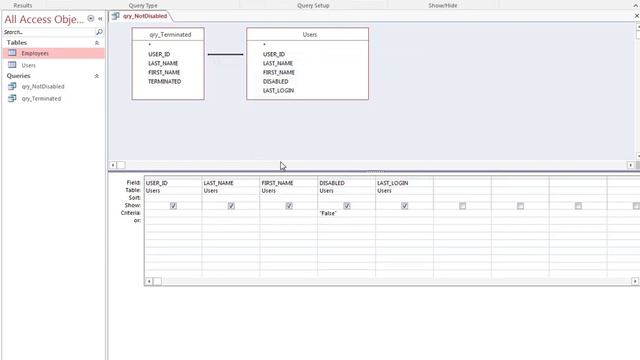The width and height of the screenshot is (640, 360).
Task: Click the Sort cell under DISABLED column
Action: coord(346,198)
